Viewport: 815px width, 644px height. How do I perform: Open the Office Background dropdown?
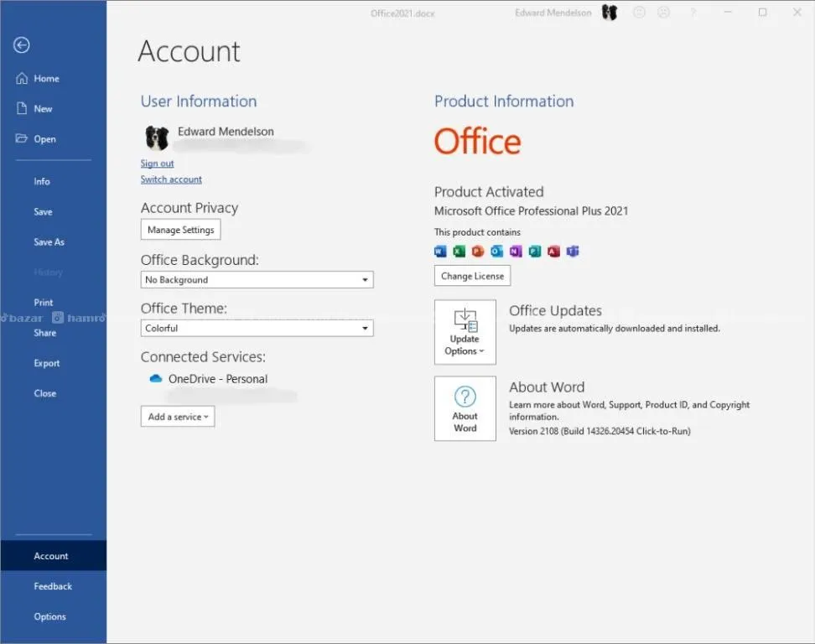257,280
